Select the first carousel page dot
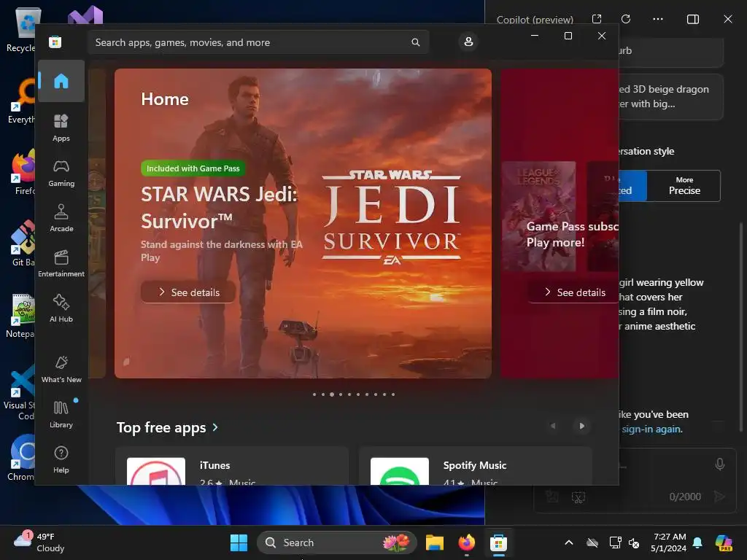This screenshot has height=560, width=747. click(314, 394)
